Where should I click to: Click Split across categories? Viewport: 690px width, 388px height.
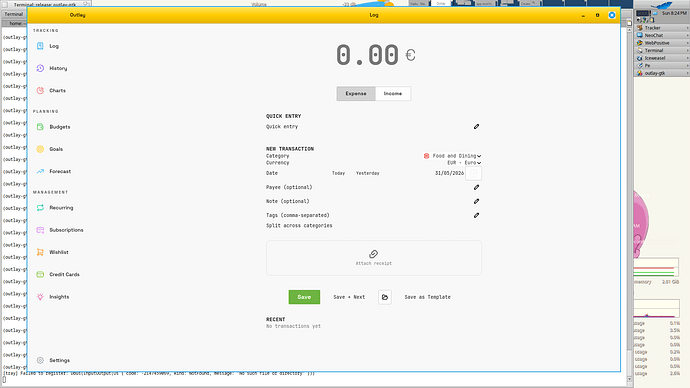pos(299,226)
